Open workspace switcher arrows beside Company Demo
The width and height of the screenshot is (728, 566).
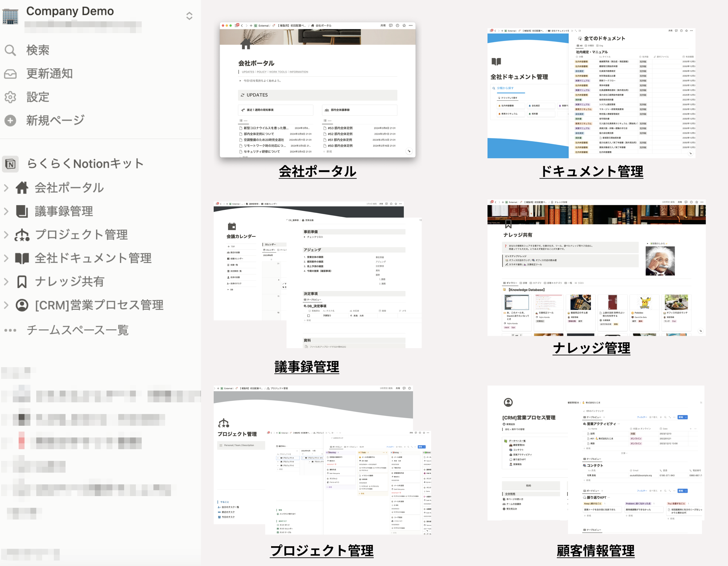click(x=189, y=16)
